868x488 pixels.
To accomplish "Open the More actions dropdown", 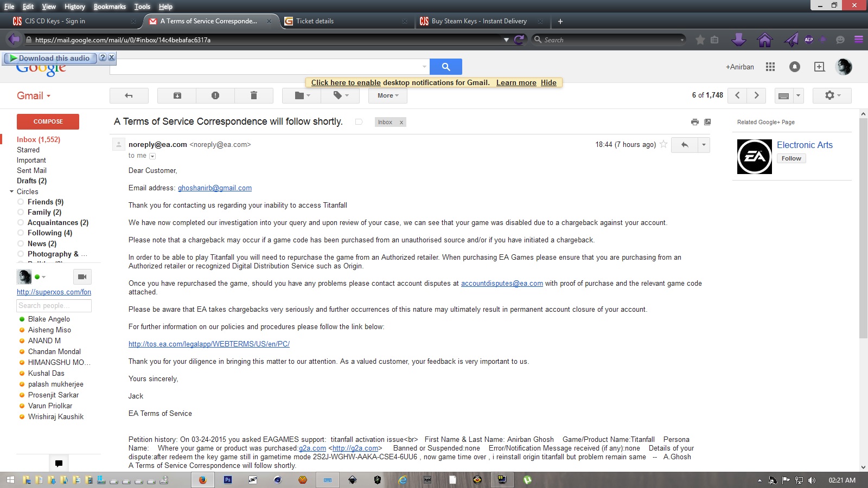I will click(388, 95).
